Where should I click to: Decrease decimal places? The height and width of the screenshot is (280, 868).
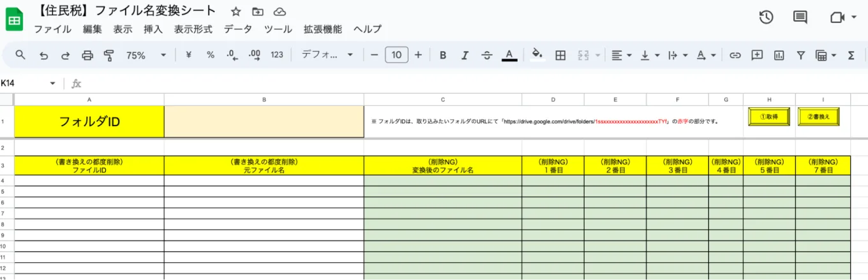pyautogui.click(x=232, y=55)
